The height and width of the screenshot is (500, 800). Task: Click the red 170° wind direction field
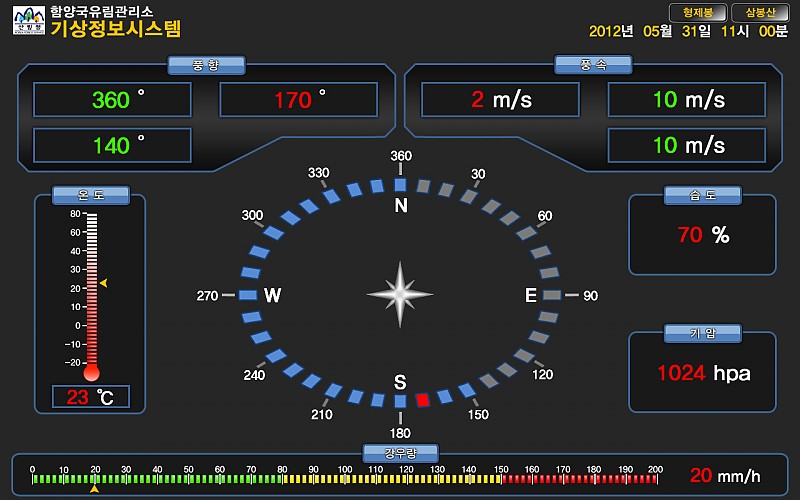coord(298,100)
